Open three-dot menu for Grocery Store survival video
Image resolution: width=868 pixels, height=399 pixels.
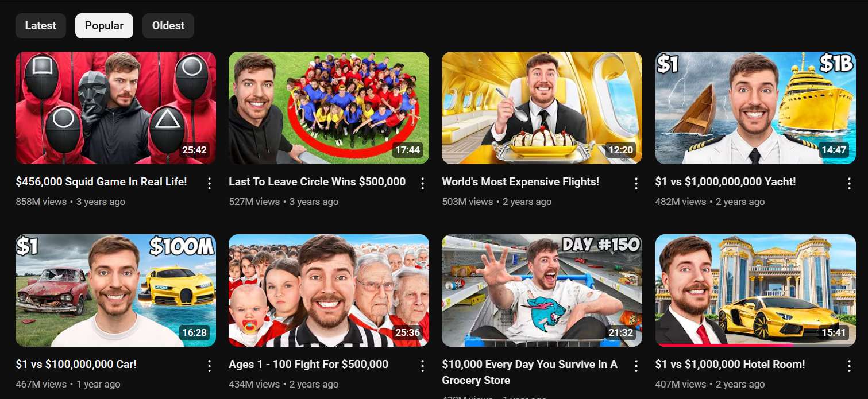click(x=636, y=366)
